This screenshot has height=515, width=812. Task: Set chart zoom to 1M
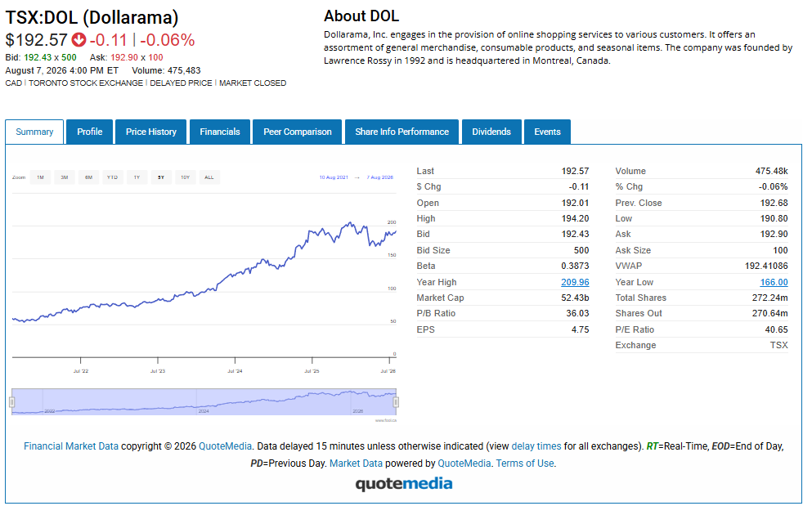40,177
